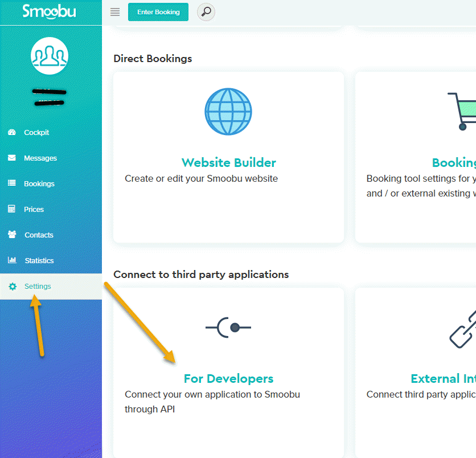476x458 pixels.
Task: Click the Statistics bar chart icon
Action: point(12,260)
